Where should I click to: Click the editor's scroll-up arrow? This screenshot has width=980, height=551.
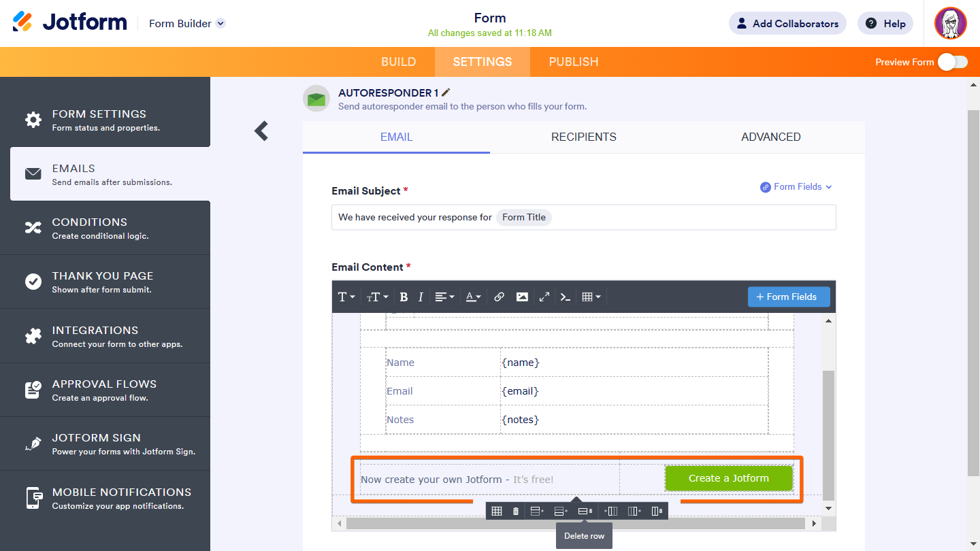tap(828, 321)
